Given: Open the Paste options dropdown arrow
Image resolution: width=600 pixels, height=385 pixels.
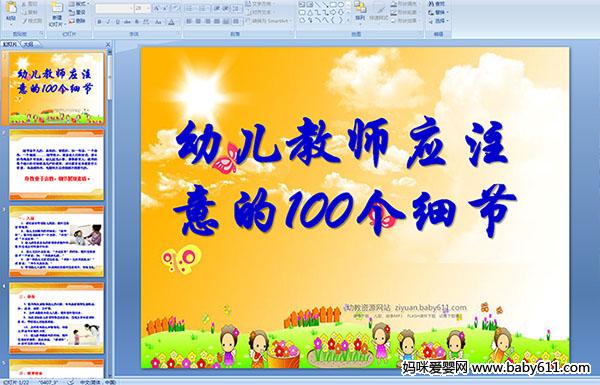Looking at the screenshot, I should [11, 24].
